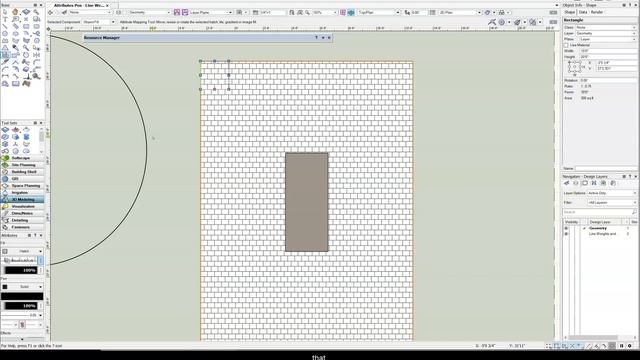Select the Dimension tool in Basic palette
Viewport: 640px width, 360px height.
pos(5,76)
